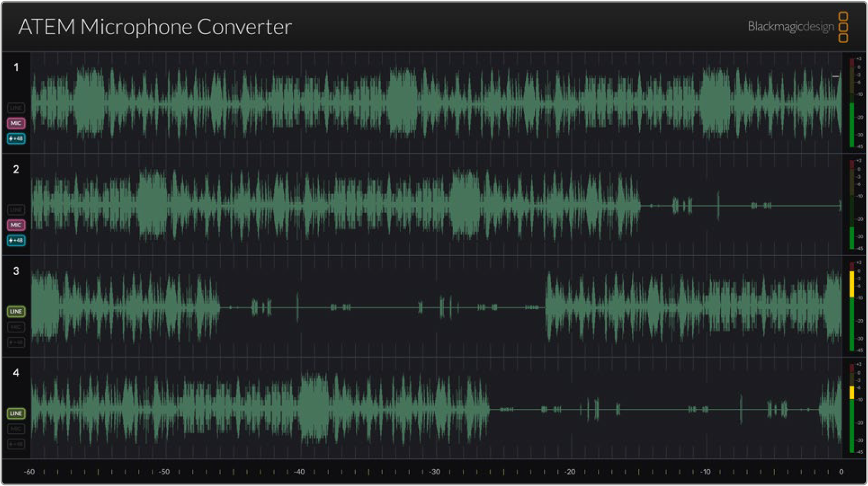The height and width of the screenshot is (486, 868).
Task: Switch channel 2 to LINE input
Action: pyautogui.click(x=16, y=209)
